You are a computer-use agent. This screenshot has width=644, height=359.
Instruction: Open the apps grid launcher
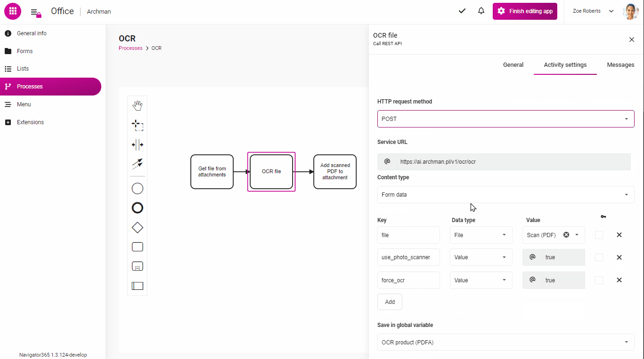(x=13, y=11)
